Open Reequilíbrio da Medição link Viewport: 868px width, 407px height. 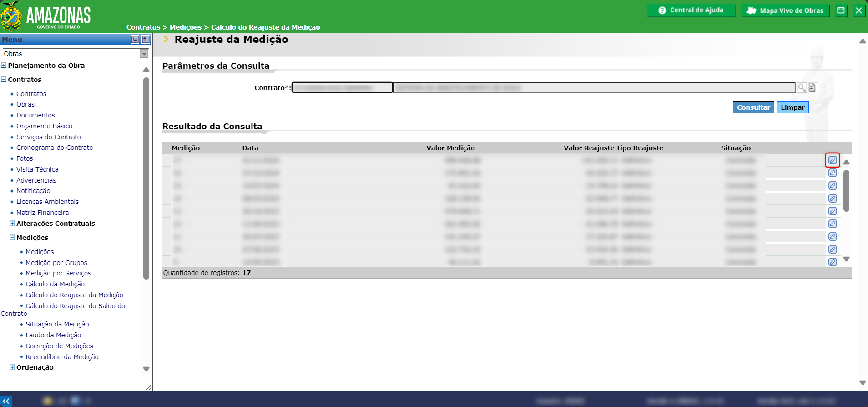tap(62, 357)
